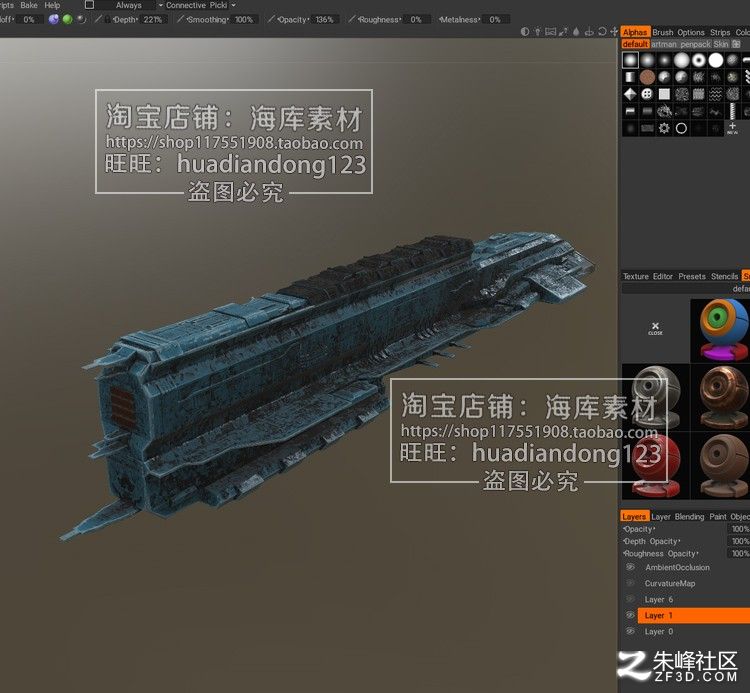
Task: Click the Smoothing 100% value field
Action: 244,20
